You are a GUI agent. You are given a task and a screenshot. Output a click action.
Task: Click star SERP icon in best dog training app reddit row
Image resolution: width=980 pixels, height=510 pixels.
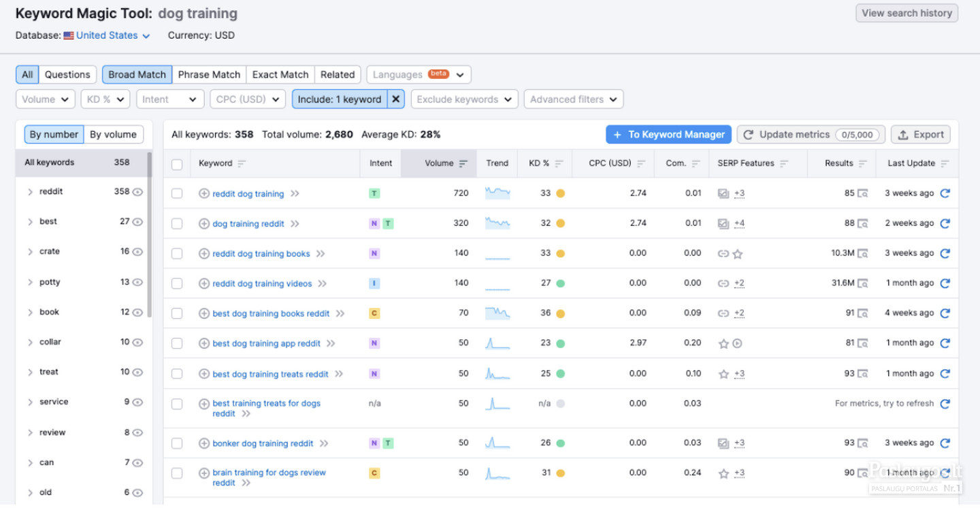point(723,343)
